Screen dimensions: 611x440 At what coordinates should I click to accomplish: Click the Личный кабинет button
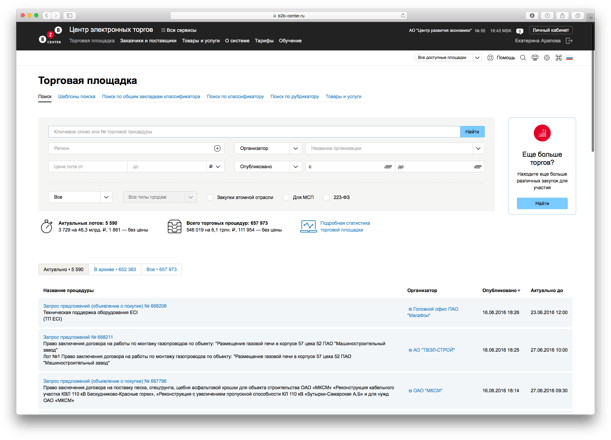tap(550, 31)
